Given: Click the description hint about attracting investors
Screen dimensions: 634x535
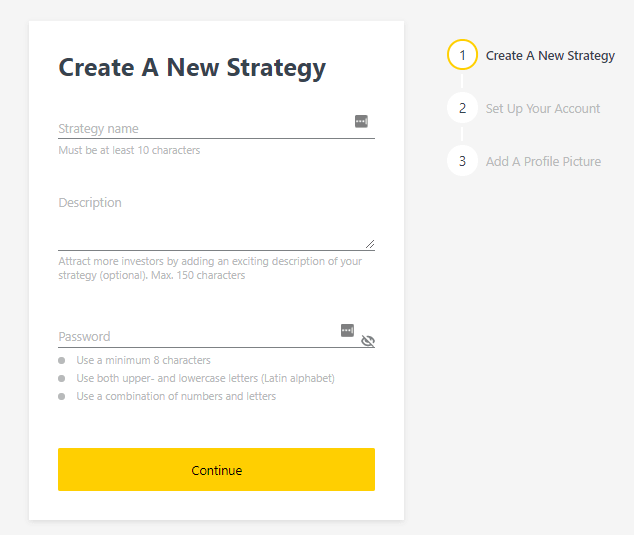Looking at the screenshot, I should pyautogui.click(x=210, y=268).
